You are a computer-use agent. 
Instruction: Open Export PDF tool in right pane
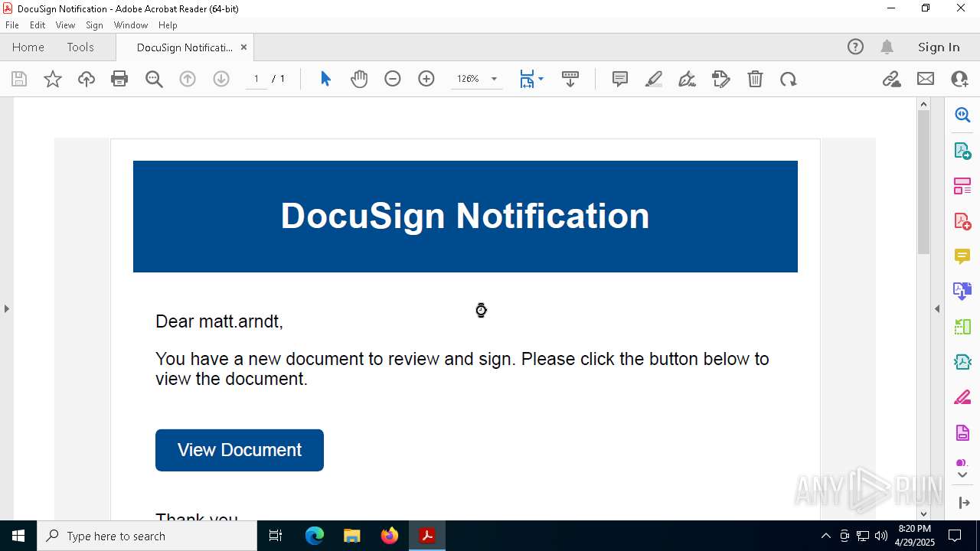(x=962, y=150)
